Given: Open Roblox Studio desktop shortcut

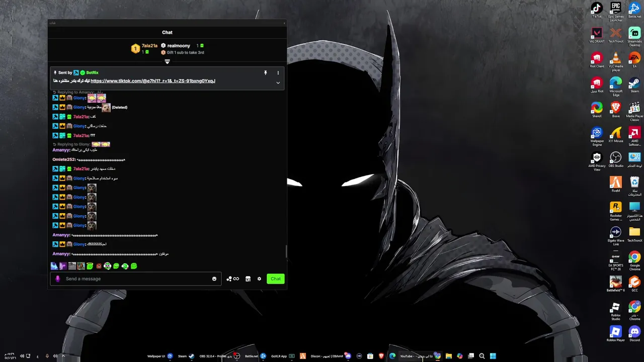Looking at the screenshot, I should pos(616,311).
